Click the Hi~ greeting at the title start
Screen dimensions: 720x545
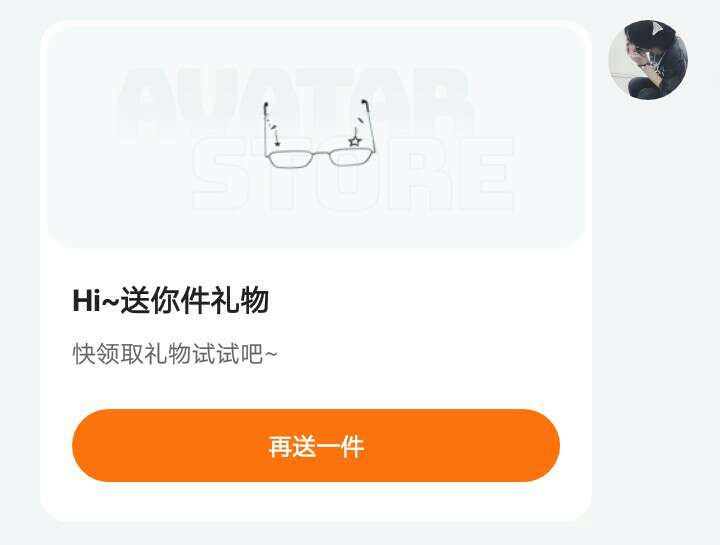96,301
